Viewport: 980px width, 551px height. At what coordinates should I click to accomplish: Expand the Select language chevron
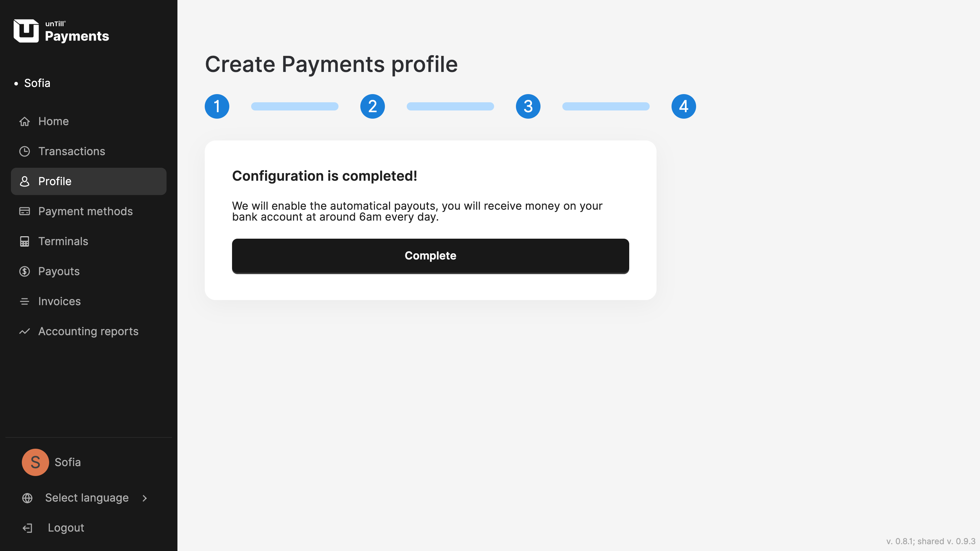145,498
